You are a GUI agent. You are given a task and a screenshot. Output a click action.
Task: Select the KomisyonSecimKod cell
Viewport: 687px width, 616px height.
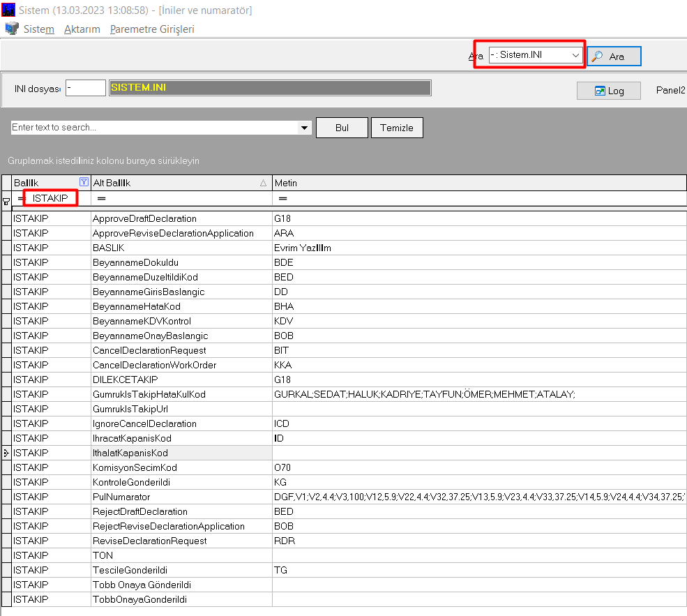(x=182, y=467)
